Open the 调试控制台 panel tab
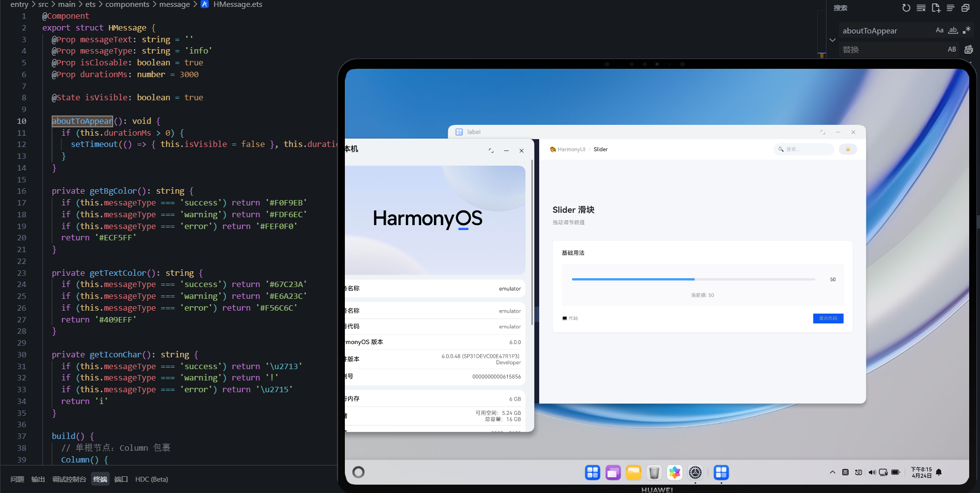 click(69, 479)
